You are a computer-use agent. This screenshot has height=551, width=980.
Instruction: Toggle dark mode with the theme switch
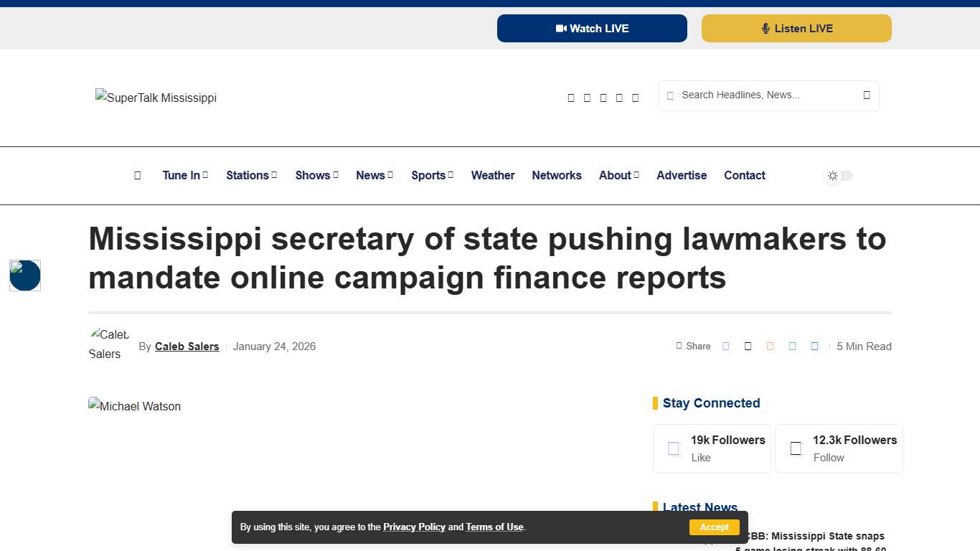click(x=838, y=175)
